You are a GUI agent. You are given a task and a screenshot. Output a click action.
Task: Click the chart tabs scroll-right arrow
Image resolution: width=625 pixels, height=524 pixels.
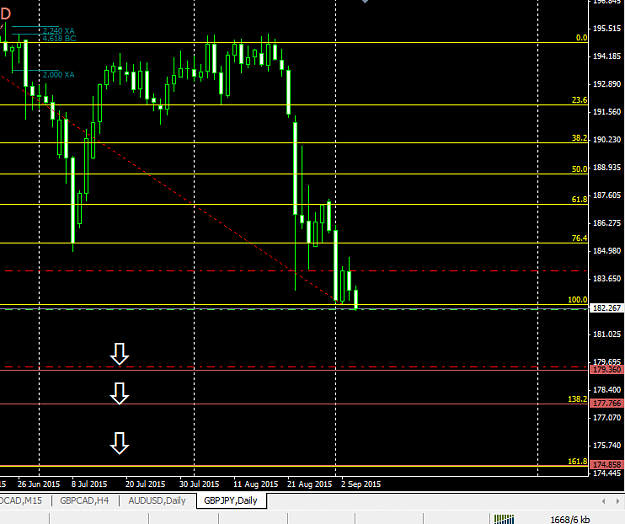pos(617,501)
